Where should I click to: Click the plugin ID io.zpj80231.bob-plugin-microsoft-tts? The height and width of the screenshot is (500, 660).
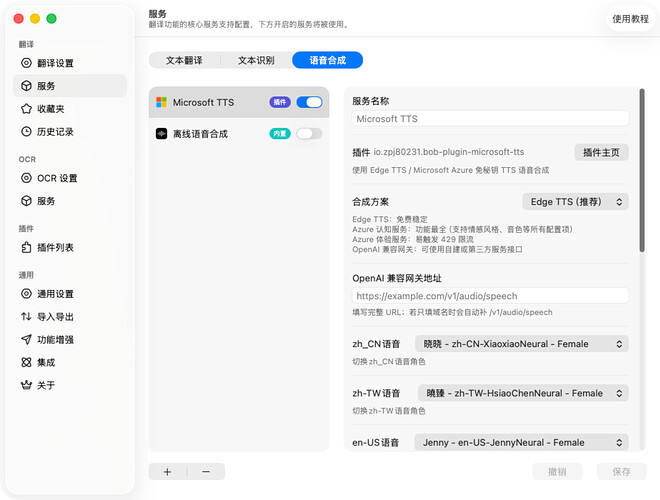(x=449, y=152)
